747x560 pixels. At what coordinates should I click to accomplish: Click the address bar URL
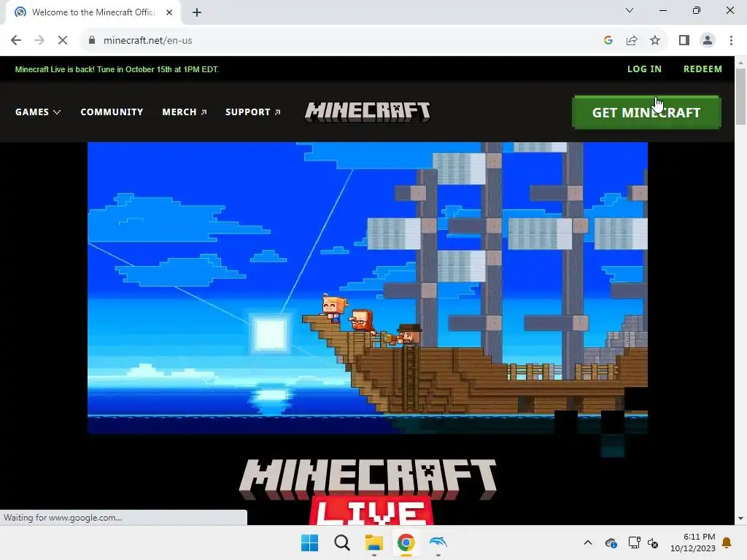coord(147,41)
